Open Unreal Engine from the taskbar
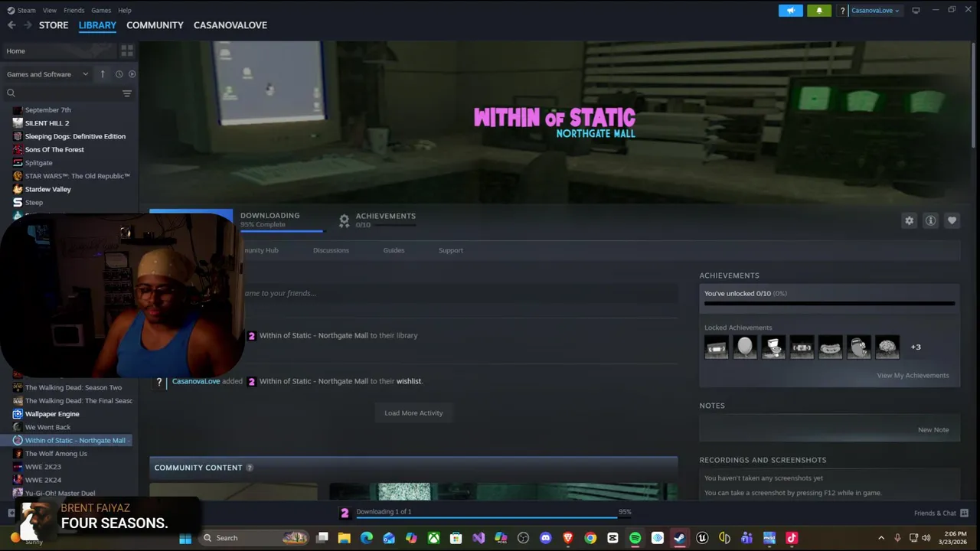This screenshot has width=980, height=551. (701, 538)
